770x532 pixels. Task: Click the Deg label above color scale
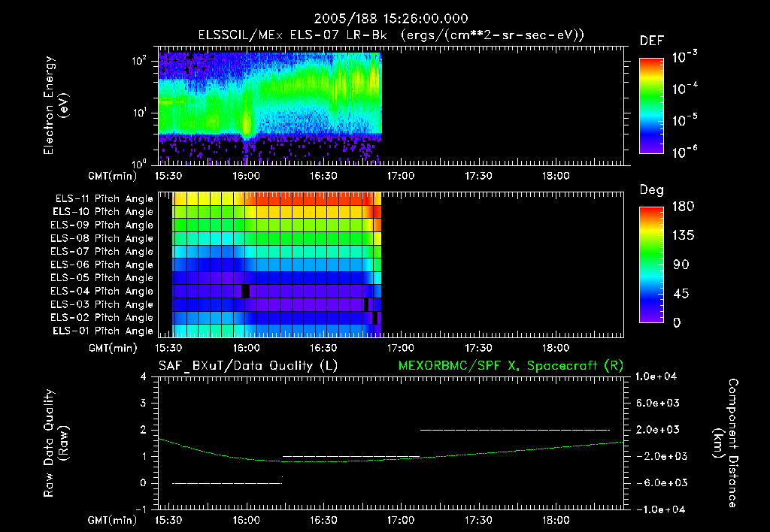coord(652,190)
